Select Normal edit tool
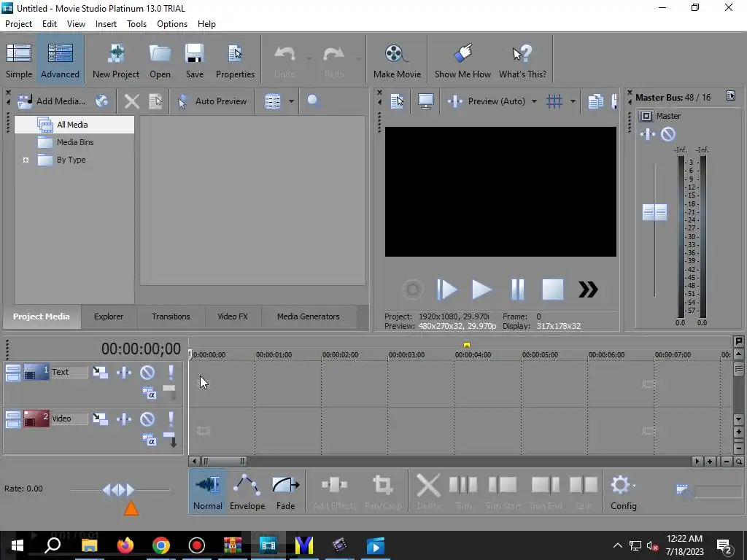The width and height of the screenshot is (747, 560). click(208, 492)
